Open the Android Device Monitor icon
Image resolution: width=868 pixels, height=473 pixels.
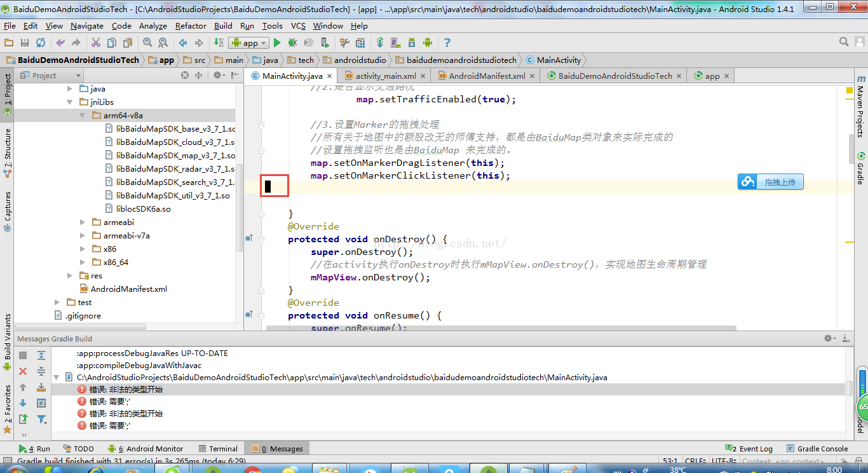click(x=428, y=43)
